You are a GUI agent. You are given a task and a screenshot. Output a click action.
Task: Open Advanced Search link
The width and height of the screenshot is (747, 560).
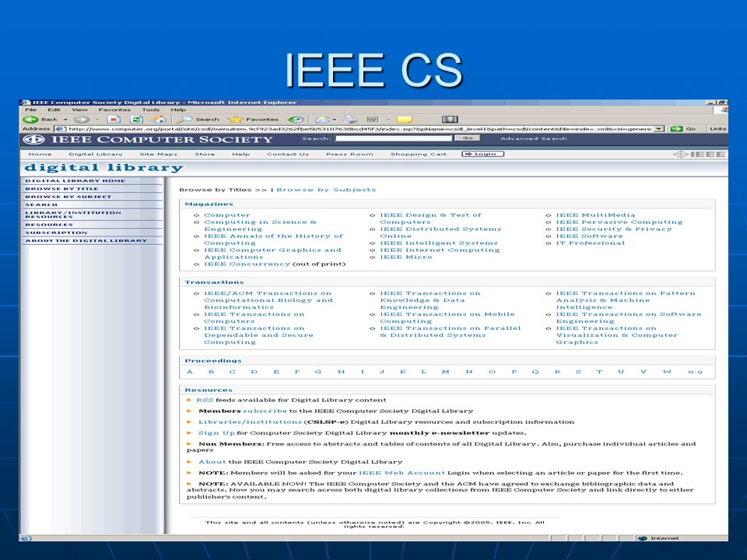[x=534, y=138]
